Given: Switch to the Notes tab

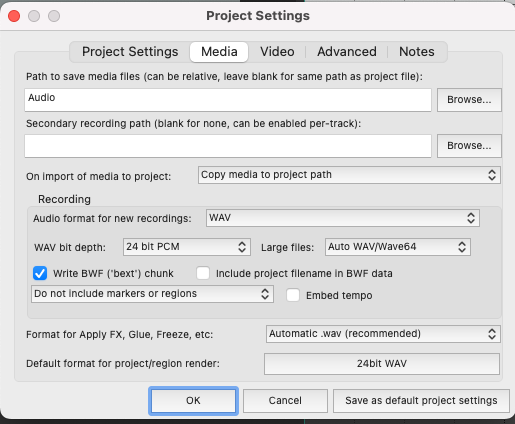Looking at the screenshot, I should pos(417,52).
